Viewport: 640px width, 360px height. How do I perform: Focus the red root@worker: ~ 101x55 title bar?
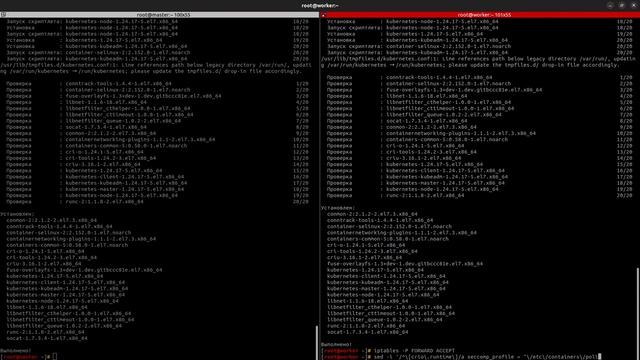pos(480,15)
